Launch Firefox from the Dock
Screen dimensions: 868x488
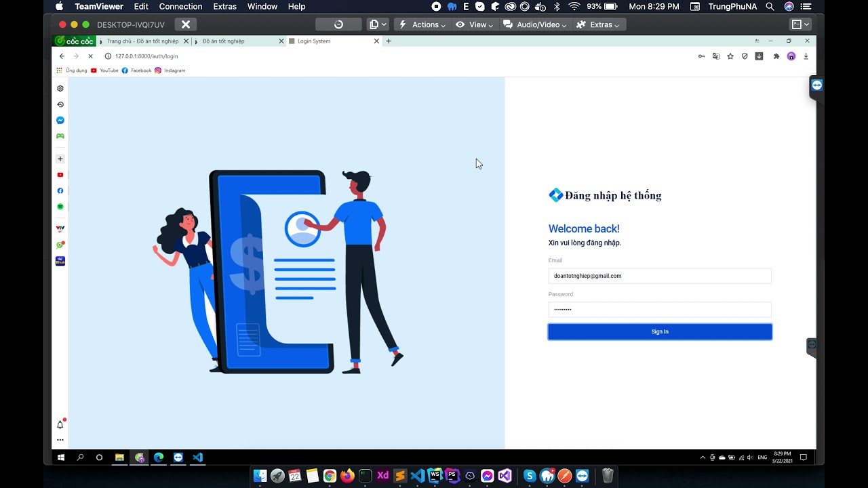(x=347, y=476)
